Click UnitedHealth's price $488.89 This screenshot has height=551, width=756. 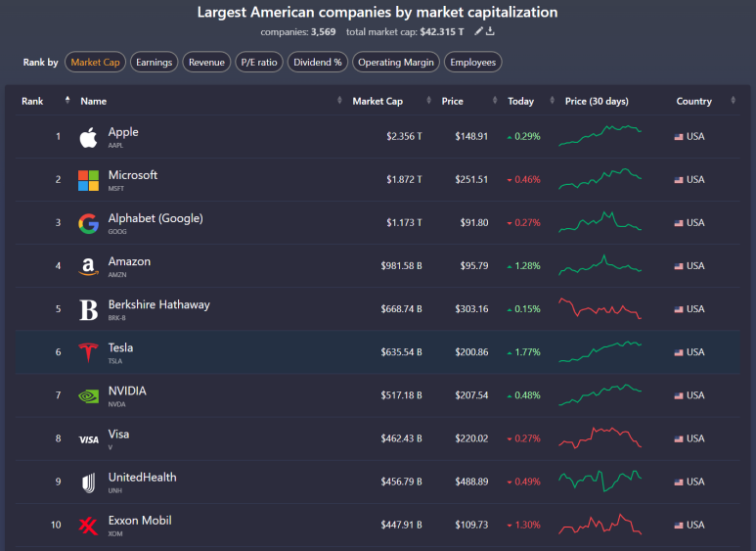471,482
